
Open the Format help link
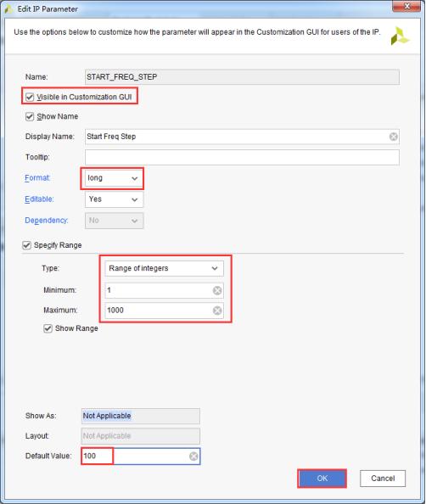click(37, 177)
